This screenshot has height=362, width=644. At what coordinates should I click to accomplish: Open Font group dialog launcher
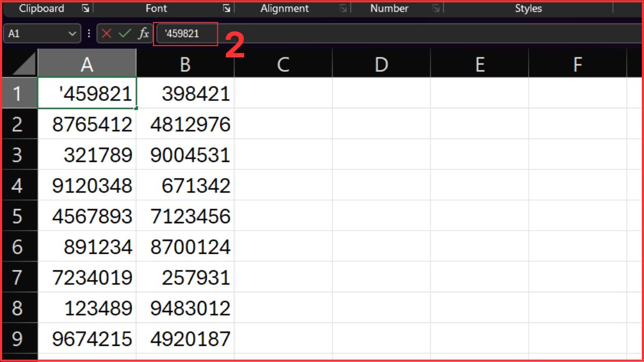tap(227, 9)
